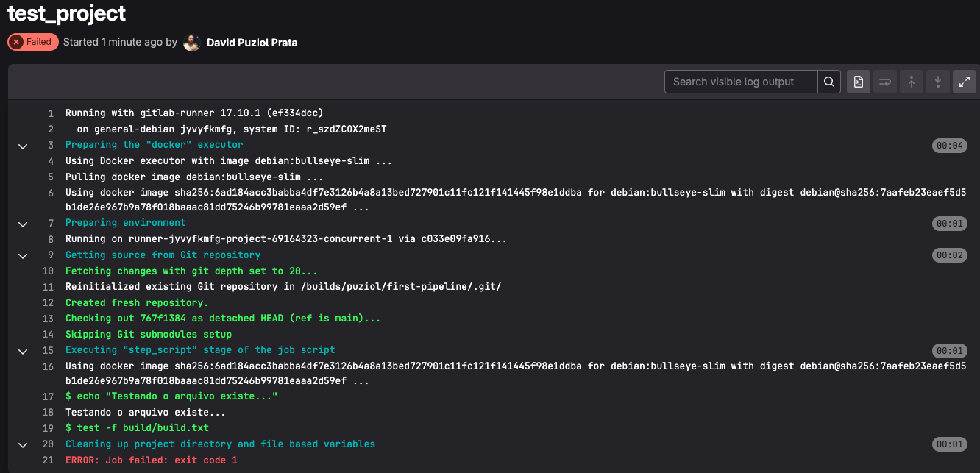The width and height of the screenshot is (980, 473).
Task: Open David Puziol Prata's profile link
Action: pos(252,43)
